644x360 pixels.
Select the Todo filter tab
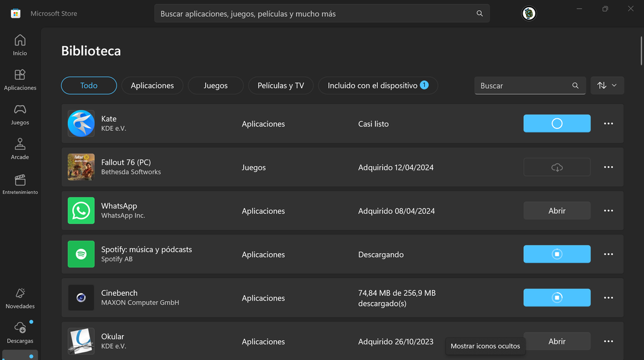pos(89,85)
